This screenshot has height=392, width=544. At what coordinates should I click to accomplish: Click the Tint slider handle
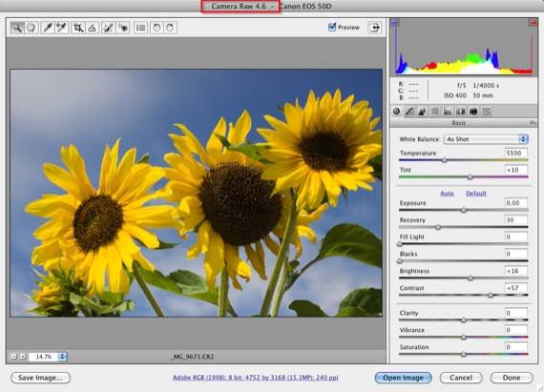tap(470, 177)
